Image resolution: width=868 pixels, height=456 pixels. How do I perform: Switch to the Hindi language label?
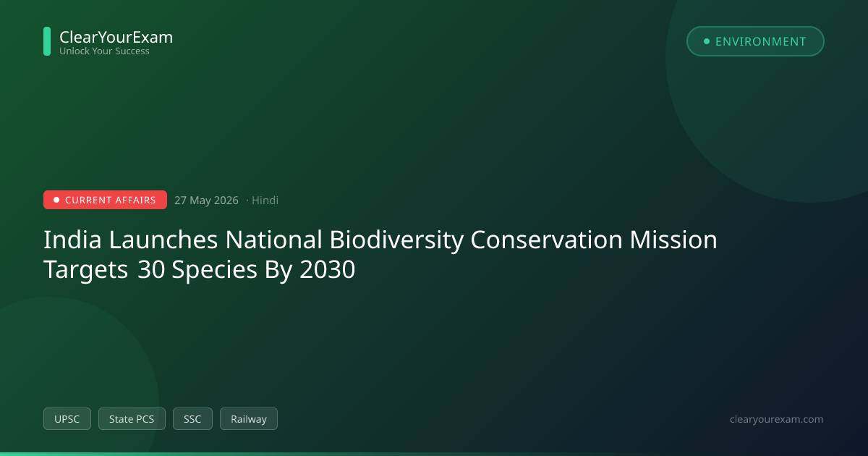click(265, 200)
